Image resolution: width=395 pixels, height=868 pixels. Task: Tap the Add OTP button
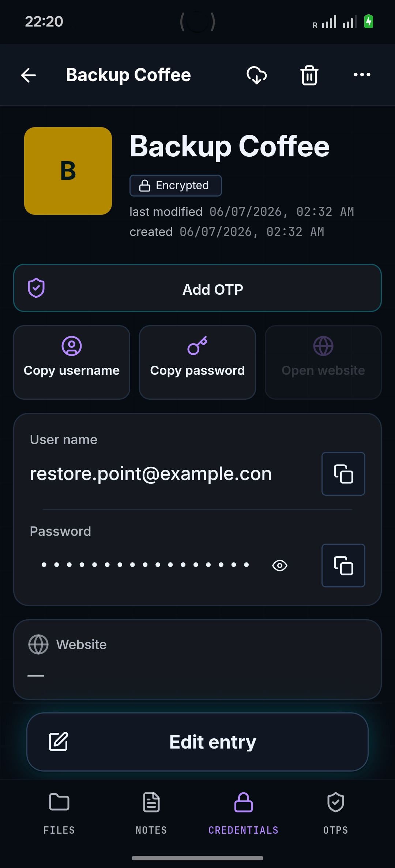point(197,288)
